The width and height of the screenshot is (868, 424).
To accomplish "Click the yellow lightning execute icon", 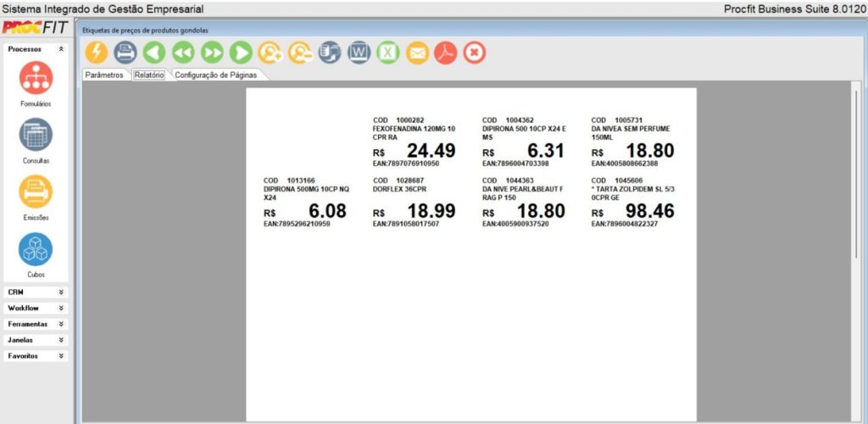I will click(97, 53).
